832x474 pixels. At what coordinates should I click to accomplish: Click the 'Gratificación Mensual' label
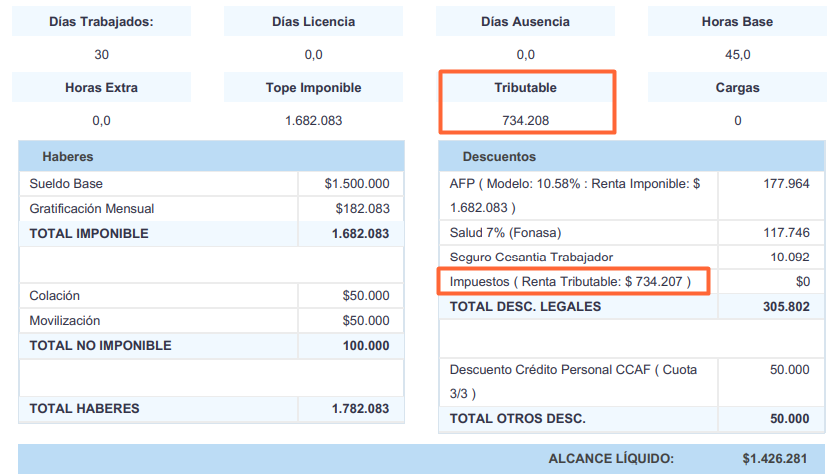pos(91,209)
